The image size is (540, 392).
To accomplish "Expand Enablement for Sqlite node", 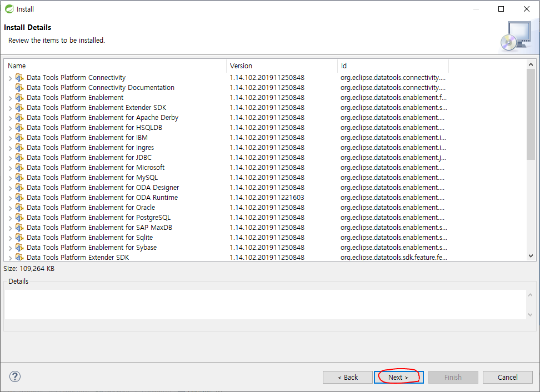I will [x=10, y=238].
